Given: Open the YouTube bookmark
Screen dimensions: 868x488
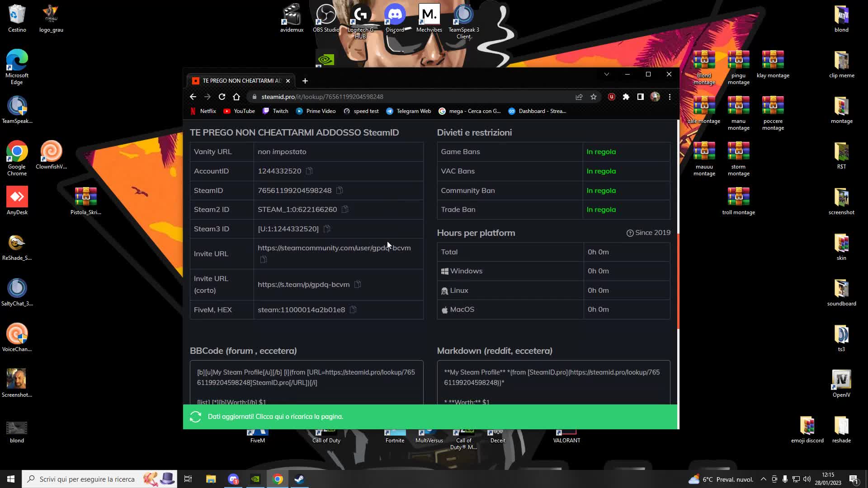Looking at the screenshot, I should (x=239, y=111).
